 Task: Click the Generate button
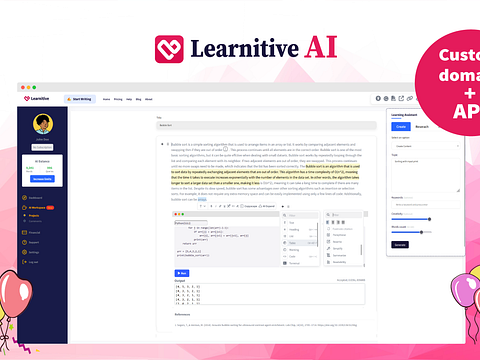(x=400, y=245)
